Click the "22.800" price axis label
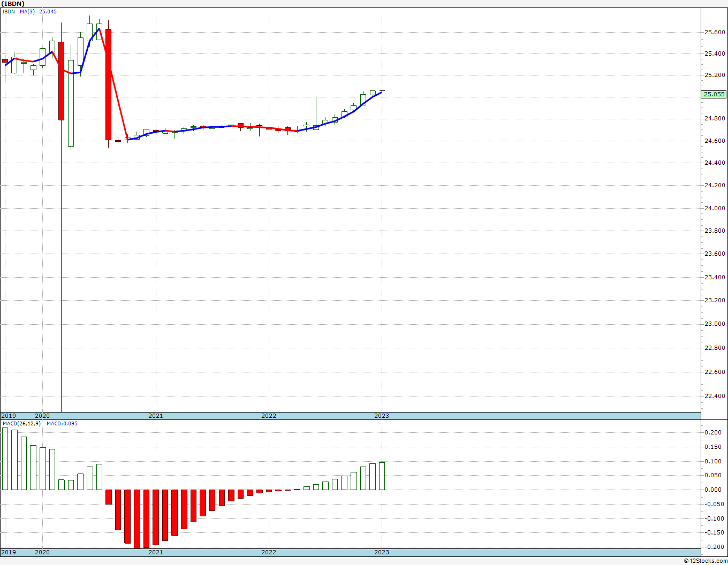Image resolution: width=728 pixels, height=565 pixels. click(715, 348)
